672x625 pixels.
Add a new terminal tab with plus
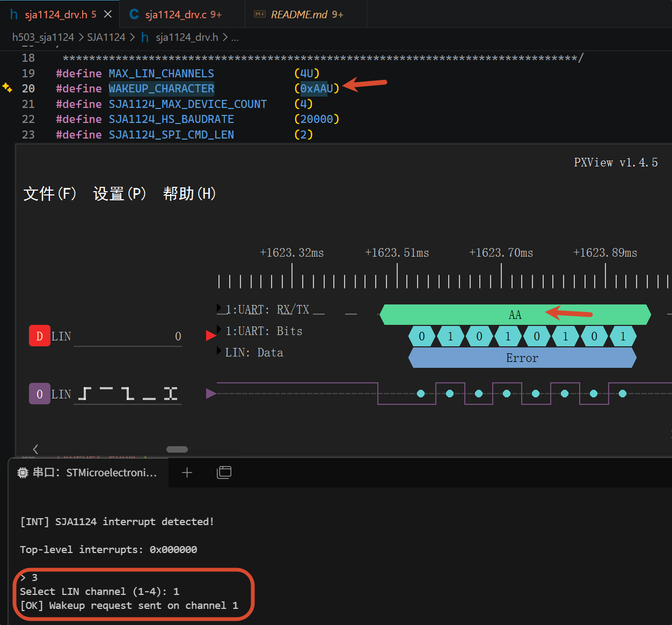point(187,473)
